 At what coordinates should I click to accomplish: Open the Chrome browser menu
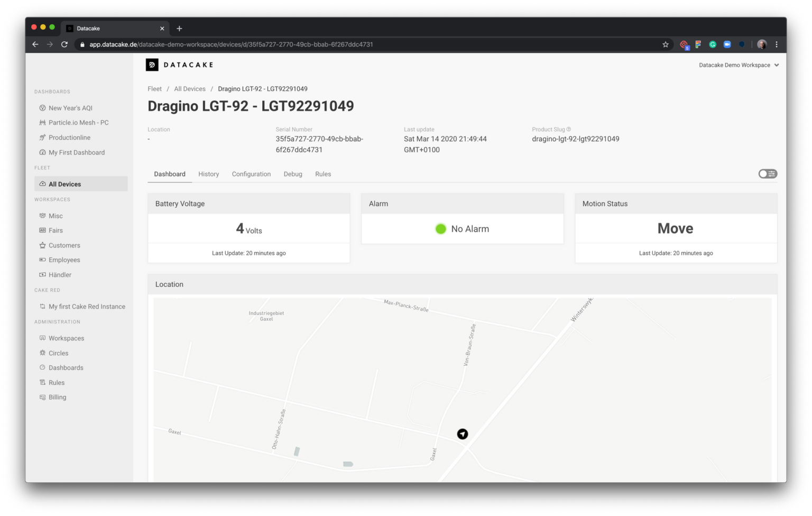coord(776,44)
